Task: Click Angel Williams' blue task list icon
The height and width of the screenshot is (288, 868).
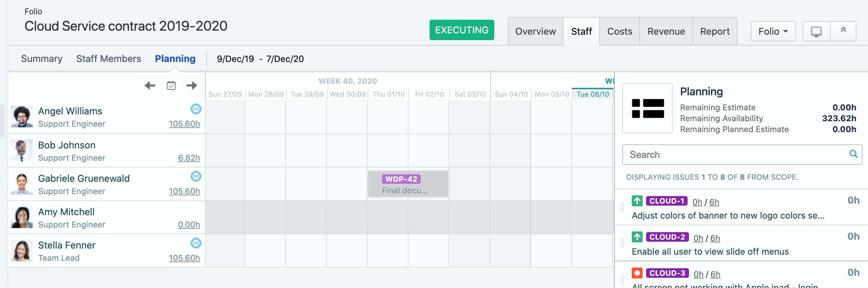Action: coord(196,109)
